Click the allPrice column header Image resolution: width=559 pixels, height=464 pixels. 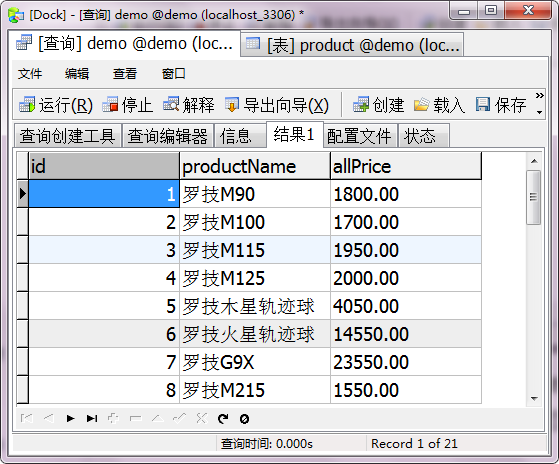[406, 166]
